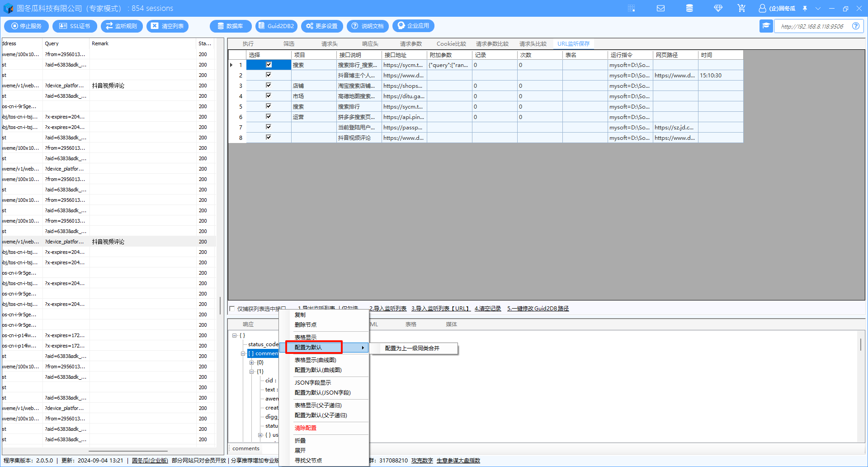
Task: Click the pin window icon
Action: click(805, 8)
